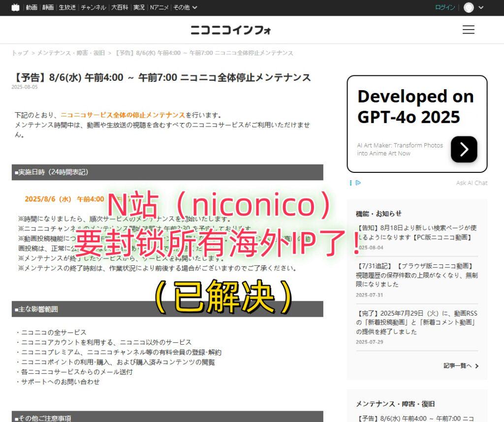The width and height of the screenshot is (504, 422).
Task: Open the 動画 menu item
Action: pos(31,7)
